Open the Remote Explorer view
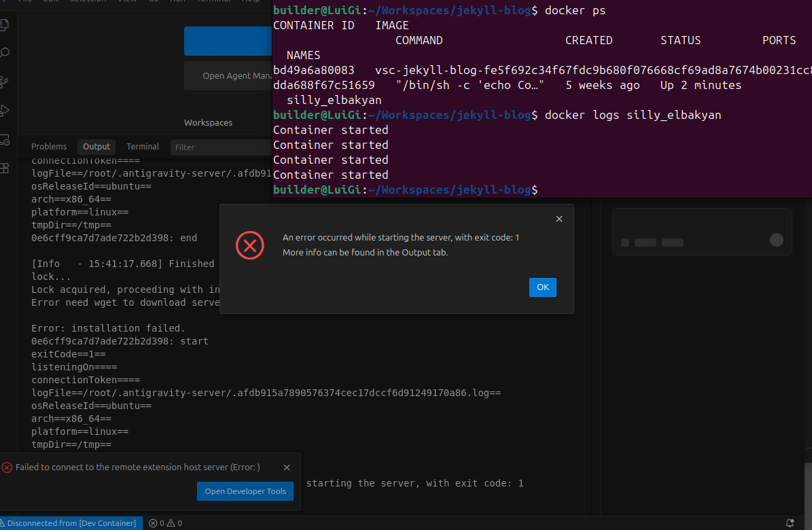The image size is (812, 530). (5, 139)
